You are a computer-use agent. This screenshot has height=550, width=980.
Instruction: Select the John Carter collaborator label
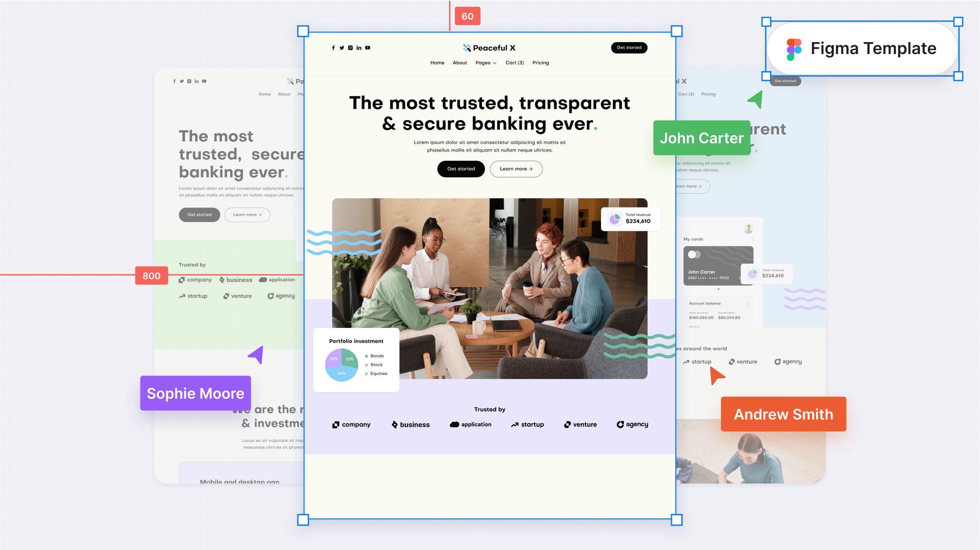click(x=702, y=138)
